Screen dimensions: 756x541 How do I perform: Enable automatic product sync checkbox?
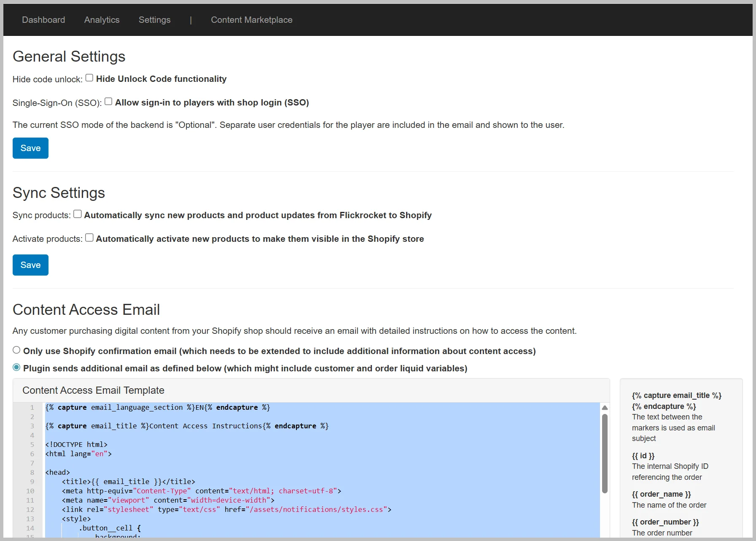[x=78, y=214]
